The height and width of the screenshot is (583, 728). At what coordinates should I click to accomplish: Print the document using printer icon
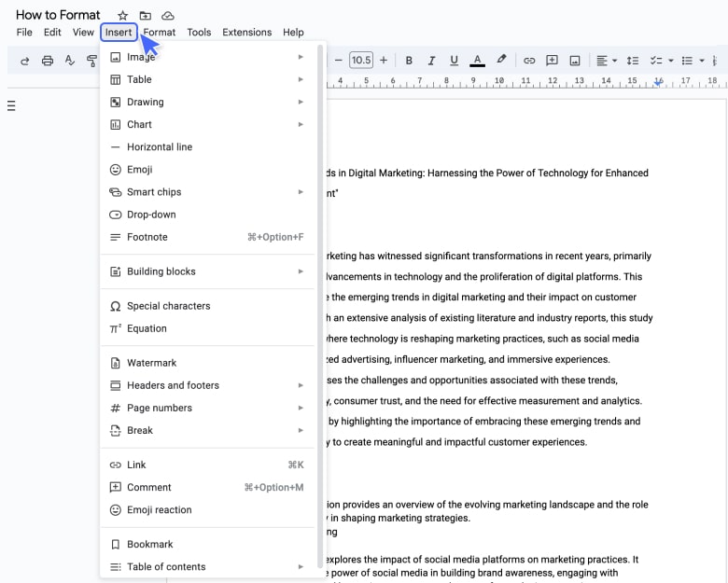[48, 61]
